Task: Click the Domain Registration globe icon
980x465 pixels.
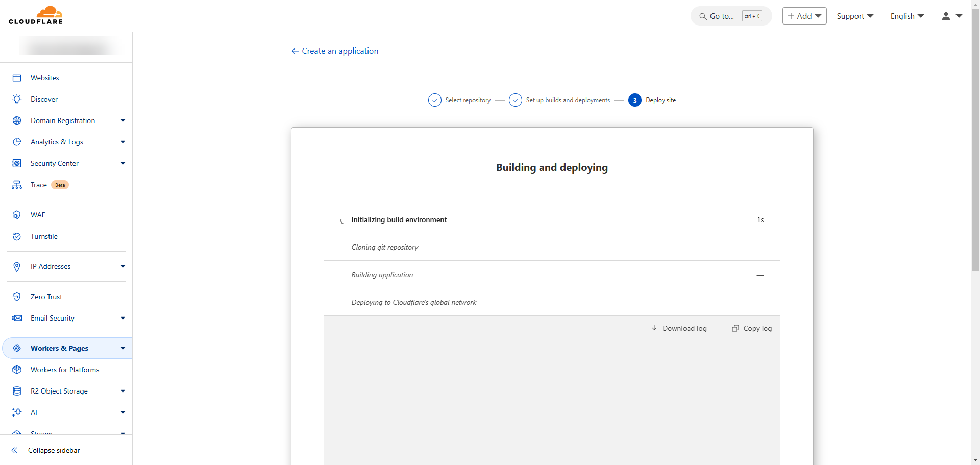Action: 17,120
